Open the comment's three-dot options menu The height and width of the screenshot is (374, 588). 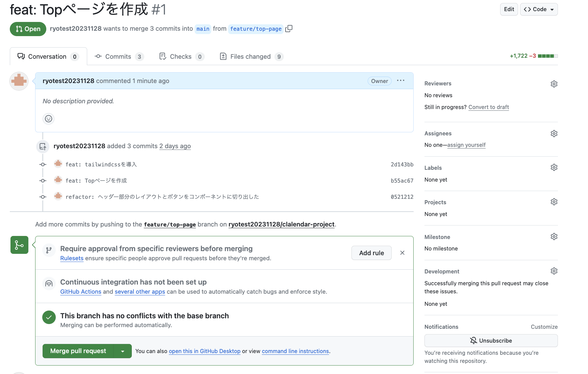coord(400,81)
